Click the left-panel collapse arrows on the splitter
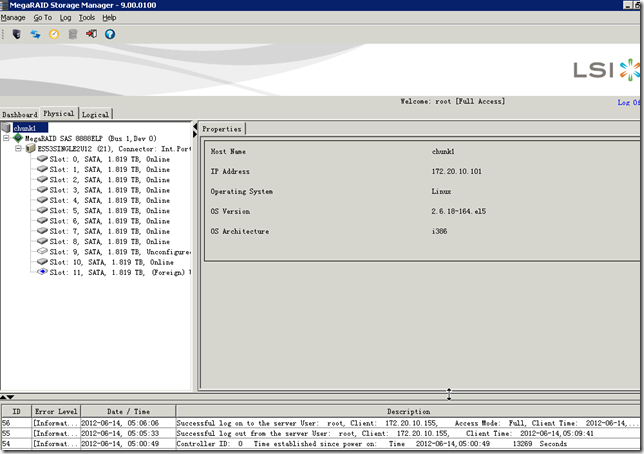Viewport: 644px width, 454px height. [195, 130]
